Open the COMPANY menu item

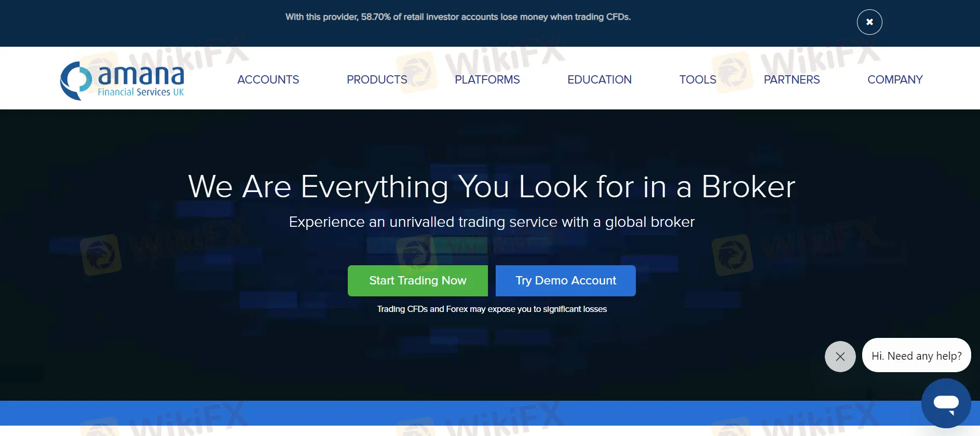tap(894, 79)
